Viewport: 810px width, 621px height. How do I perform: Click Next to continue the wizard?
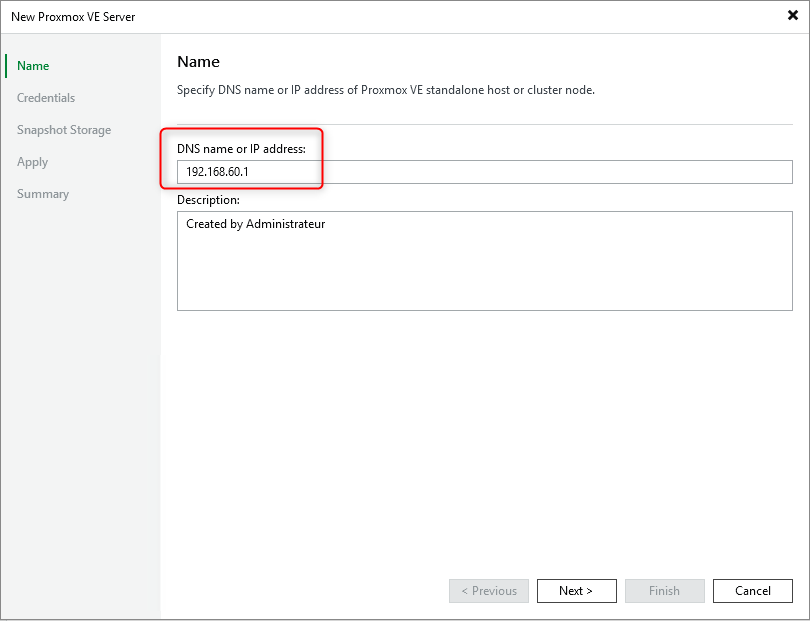(x=576, y=590)
